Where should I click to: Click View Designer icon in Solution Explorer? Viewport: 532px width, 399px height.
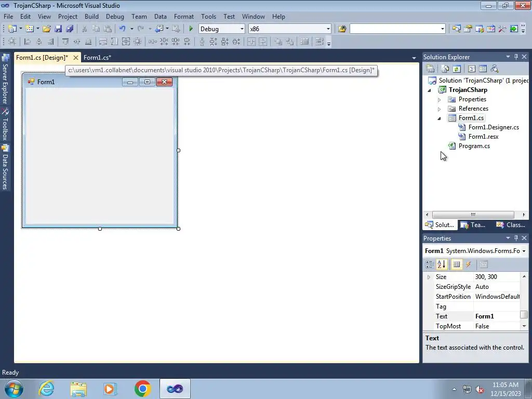[x=483, y=69]
